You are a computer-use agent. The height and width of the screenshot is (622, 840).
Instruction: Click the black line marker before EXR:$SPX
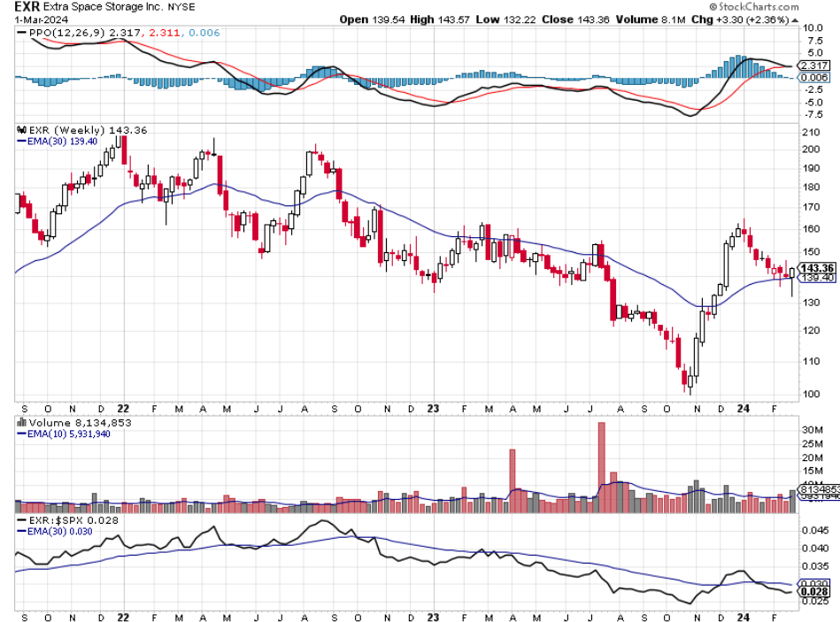click(22, 519)
